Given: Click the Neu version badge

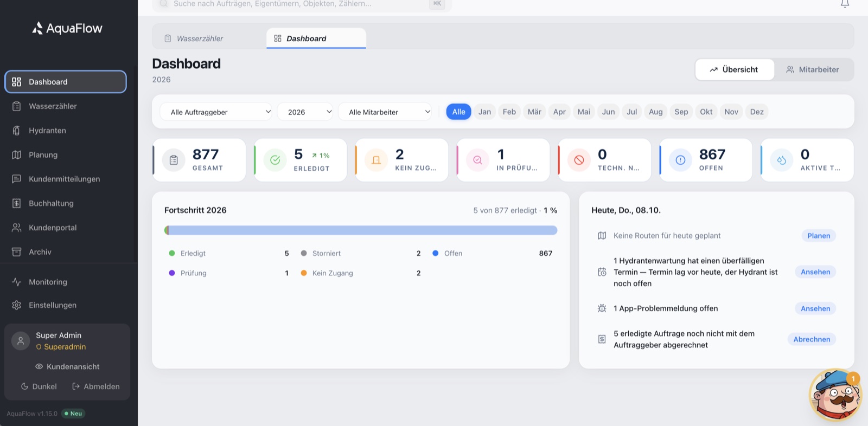Looking at the screenshot, I should click(73, 414).
